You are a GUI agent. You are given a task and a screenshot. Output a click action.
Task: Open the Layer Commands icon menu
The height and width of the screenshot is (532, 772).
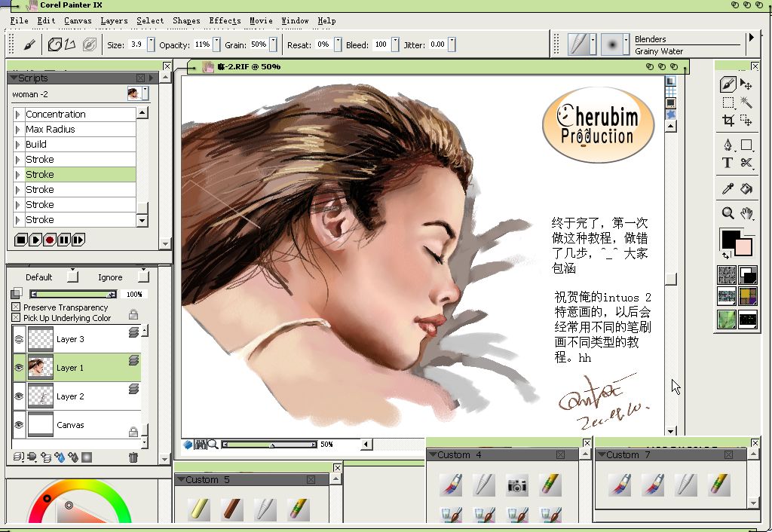18,457
